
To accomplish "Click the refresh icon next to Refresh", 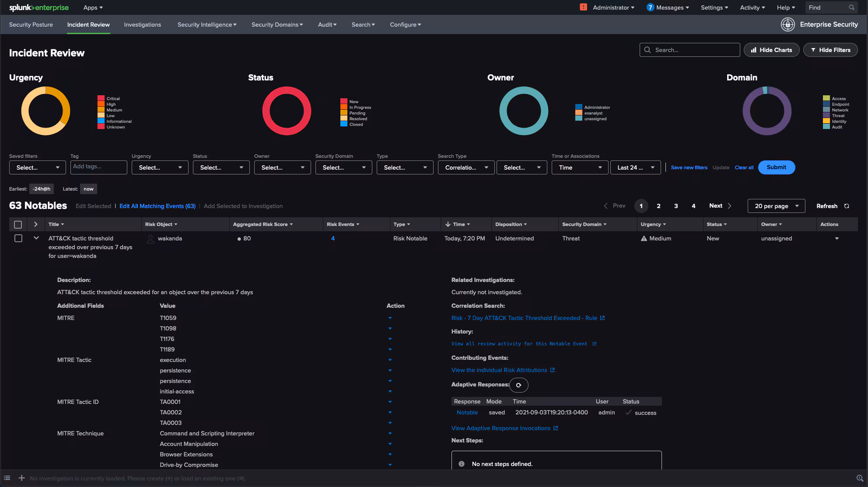I will click(847, 206).
